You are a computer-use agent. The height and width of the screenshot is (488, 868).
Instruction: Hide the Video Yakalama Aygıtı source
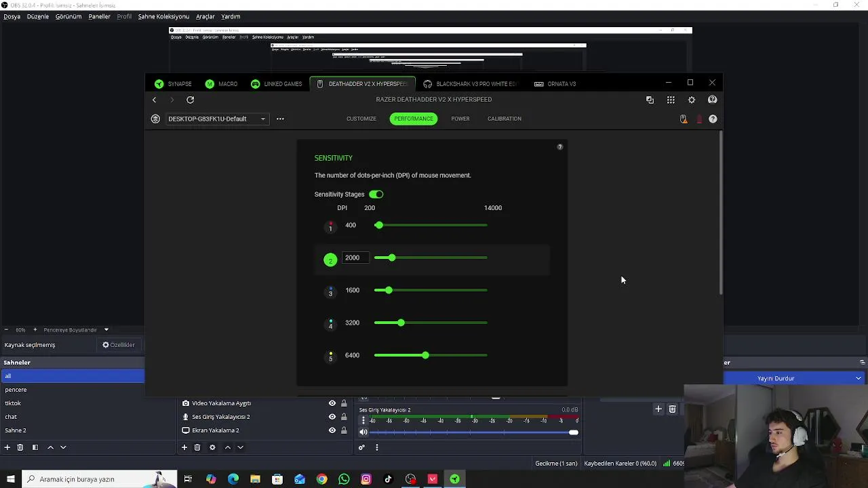(x=332, y=403)
